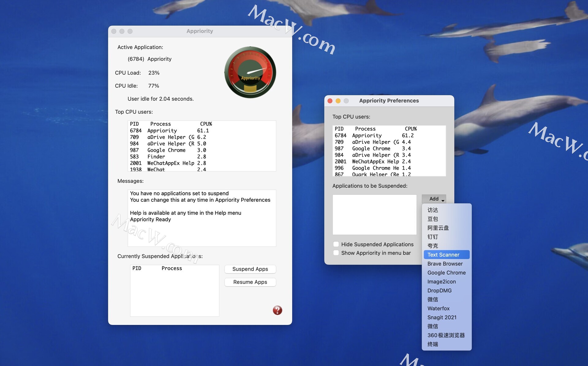Select Google Chrome in the Add menu
The image size is (588, 366).
click(x=447, y=273)
